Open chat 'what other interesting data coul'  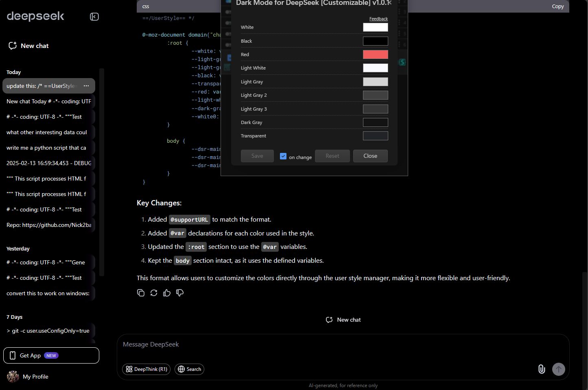[49, 132]
